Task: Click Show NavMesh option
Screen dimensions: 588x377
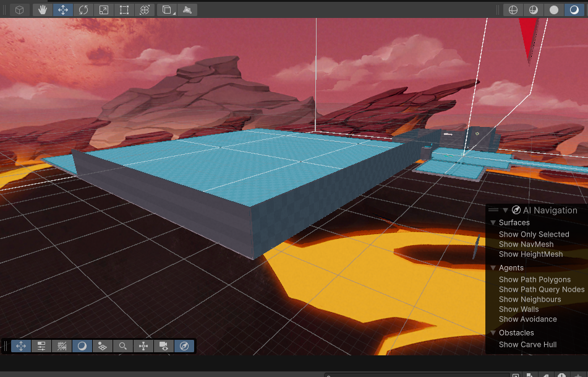Action: [526, 245]
